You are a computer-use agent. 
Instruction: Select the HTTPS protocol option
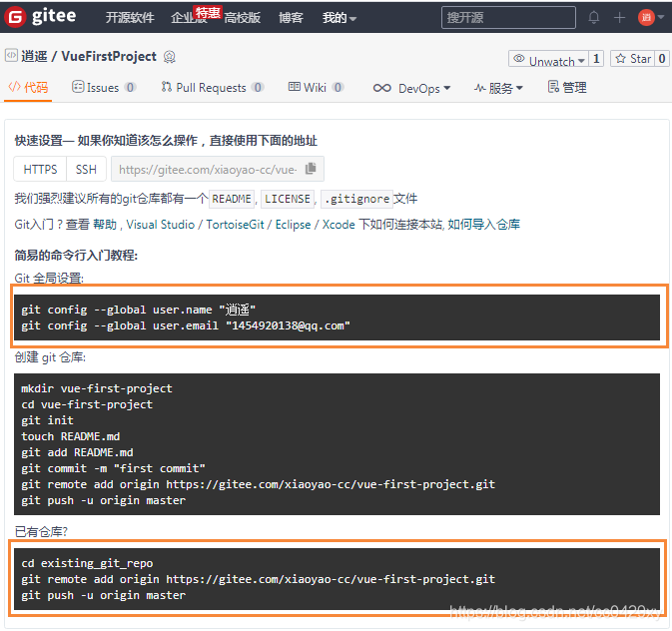click(x=40, y=170)
